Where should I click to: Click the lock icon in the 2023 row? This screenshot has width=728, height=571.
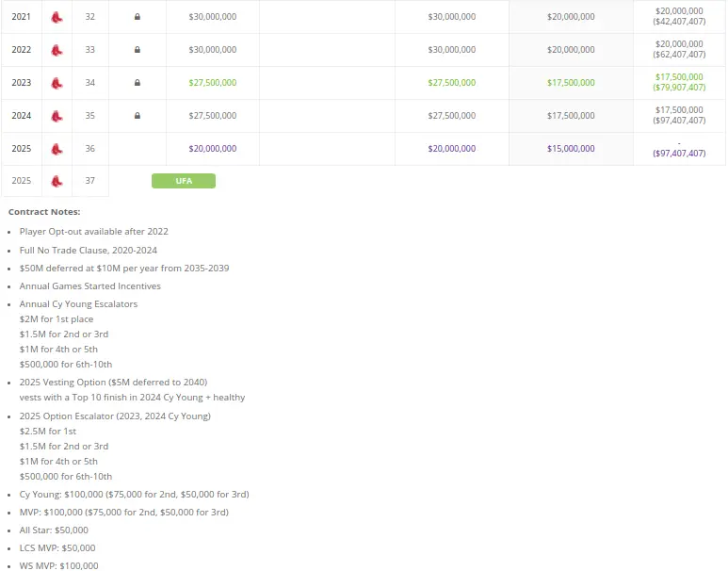pos(138,83)
